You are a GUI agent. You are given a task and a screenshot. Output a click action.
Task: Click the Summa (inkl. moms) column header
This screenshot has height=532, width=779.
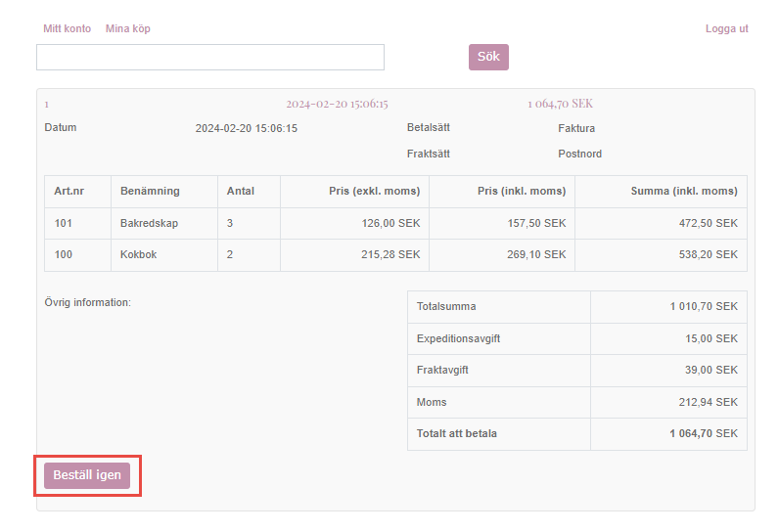pyautogui.click(x=683, y=192)
